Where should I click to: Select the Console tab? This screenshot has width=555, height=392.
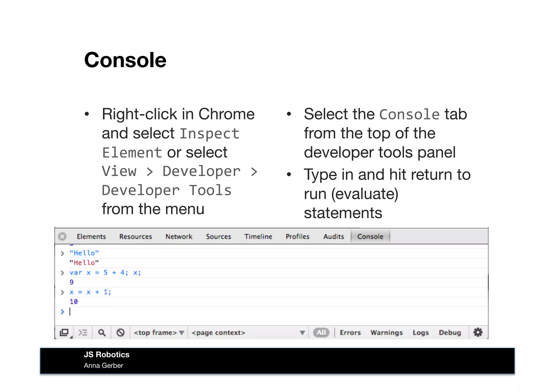pyautogui.click(x=370, y=237)
